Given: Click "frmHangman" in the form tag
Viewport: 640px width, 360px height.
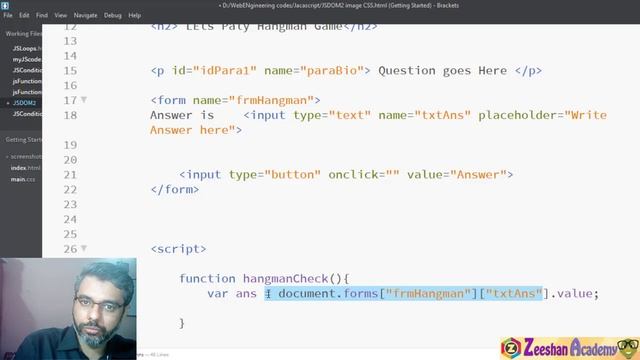Looking at the screenshot, I should 271,100.
